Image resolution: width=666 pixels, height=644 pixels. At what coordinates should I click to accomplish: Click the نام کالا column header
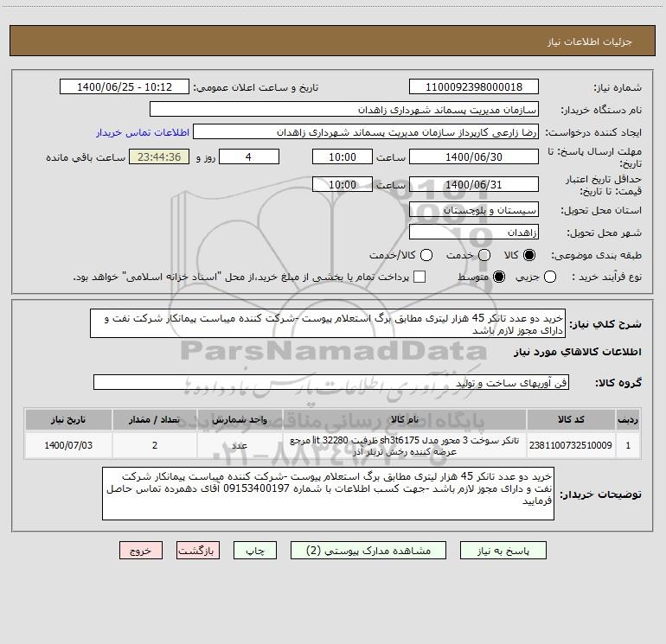click(x=405, y=419)
